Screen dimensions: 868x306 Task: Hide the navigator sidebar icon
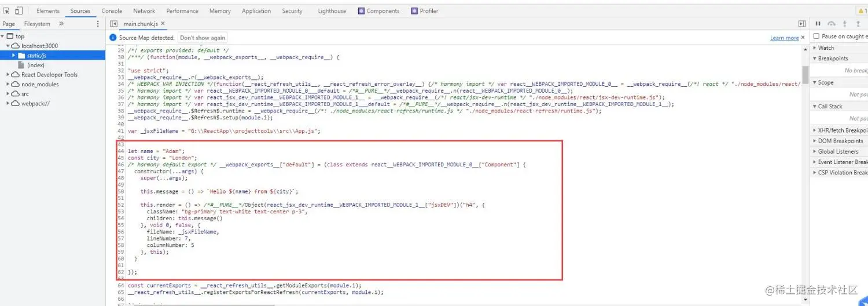114,24
